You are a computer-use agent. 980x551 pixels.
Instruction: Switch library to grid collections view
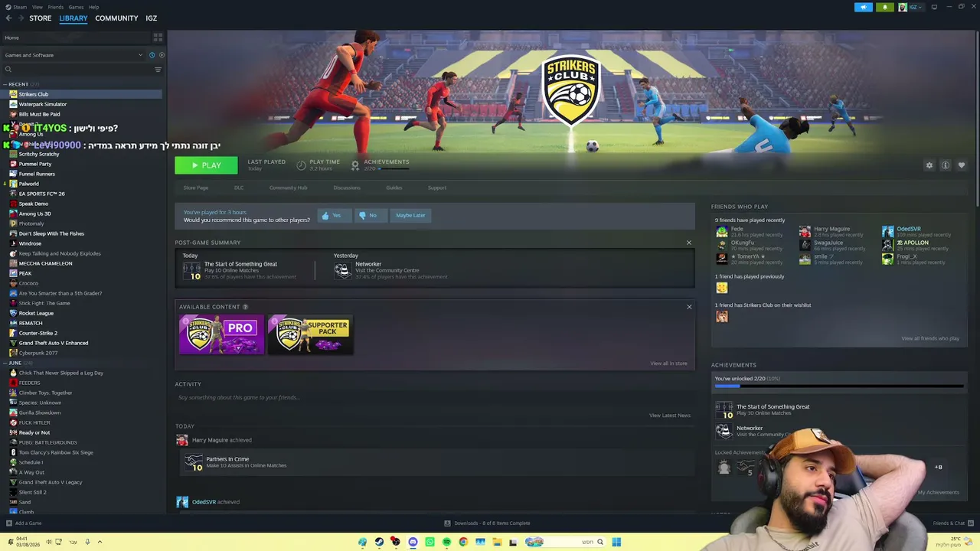click(x=158, y=37)
